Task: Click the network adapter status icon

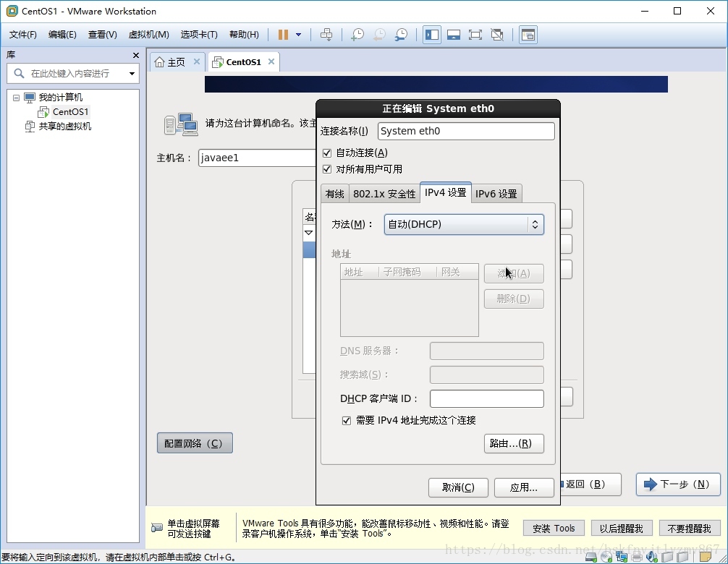Action: [x=621, y=557]
